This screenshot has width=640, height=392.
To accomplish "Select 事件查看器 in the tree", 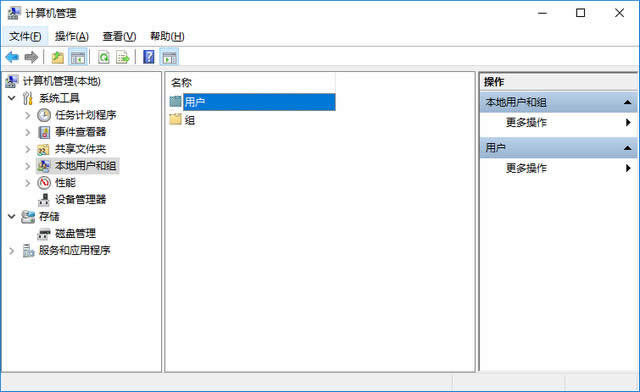I will pyautogui.click(x=80, y=132).
